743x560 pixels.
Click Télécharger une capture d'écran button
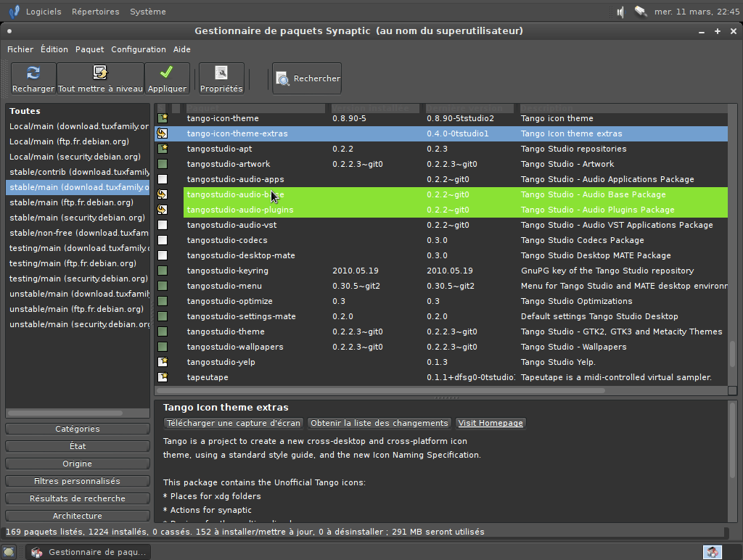233,423
